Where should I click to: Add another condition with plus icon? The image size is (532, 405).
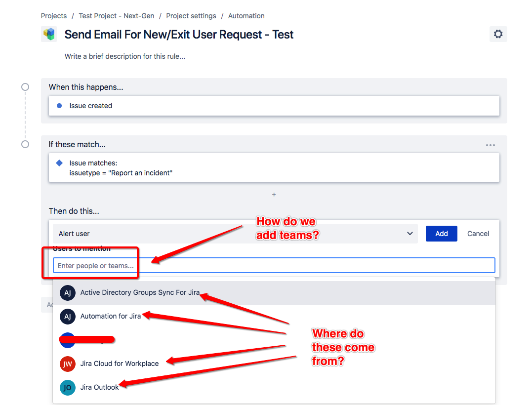(274, 195)
